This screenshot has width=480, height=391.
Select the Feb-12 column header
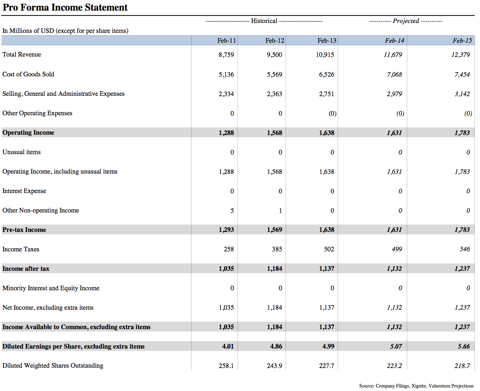(275, 41)
